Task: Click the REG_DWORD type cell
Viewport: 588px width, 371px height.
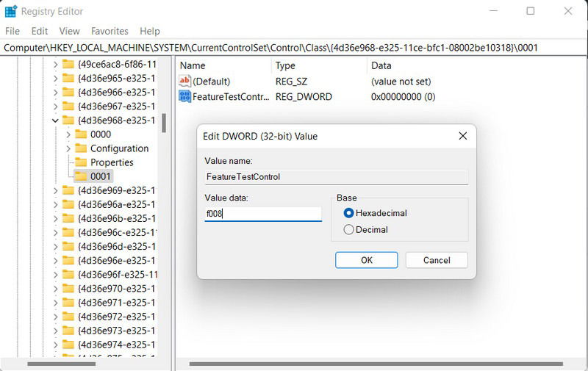Action: click(x=304, y=97)
